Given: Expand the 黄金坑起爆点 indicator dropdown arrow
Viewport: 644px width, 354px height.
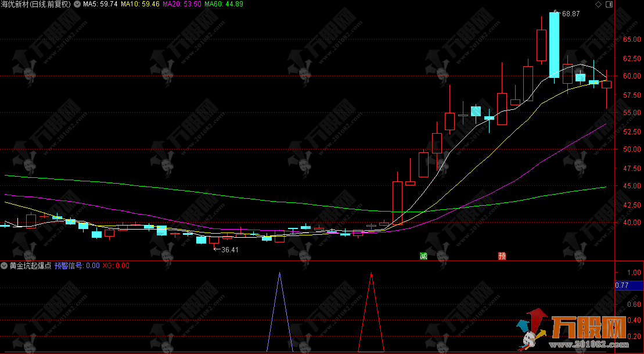Looking at the screenshot, I should (5, 266).
